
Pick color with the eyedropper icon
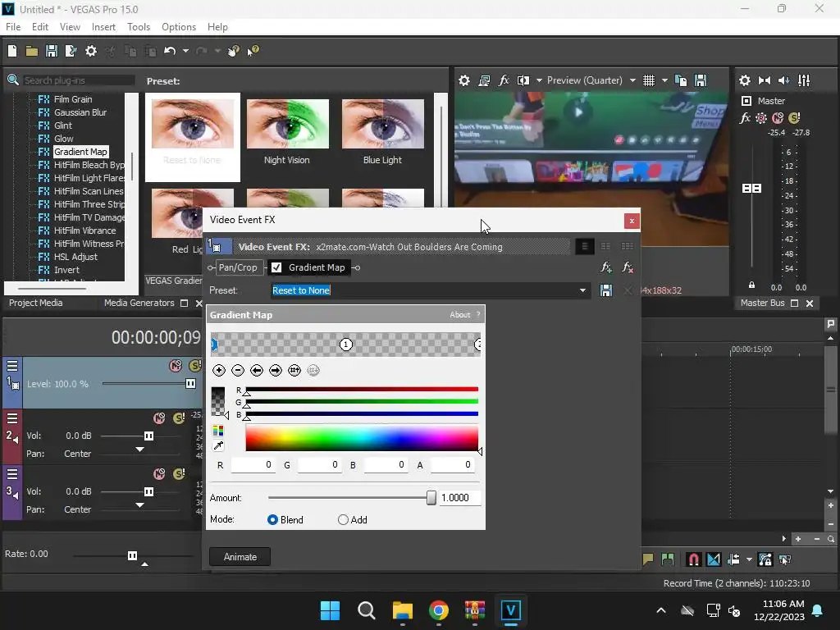(x=218, y=445)
